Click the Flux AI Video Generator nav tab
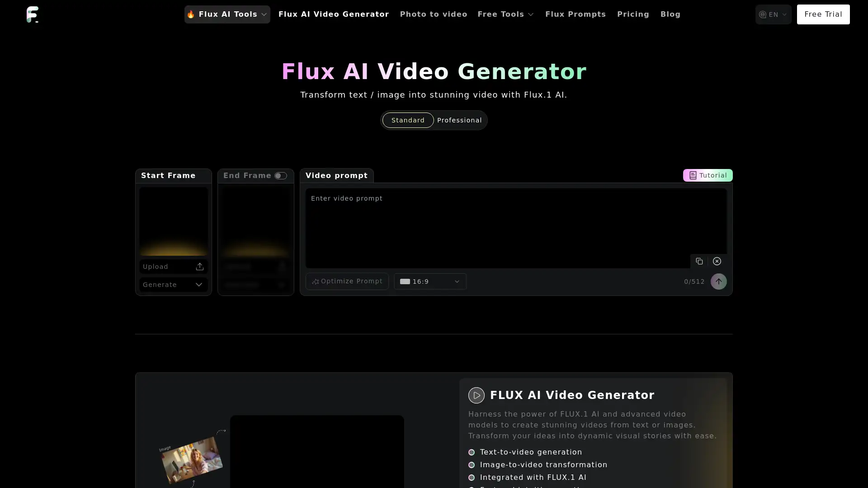This screenshot has height=488, width=868. coord(333,14)
